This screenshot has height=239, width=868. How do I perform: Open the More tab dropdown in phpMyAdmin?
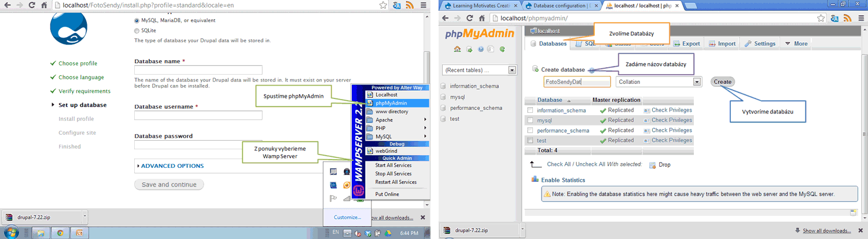pos(796,43)
